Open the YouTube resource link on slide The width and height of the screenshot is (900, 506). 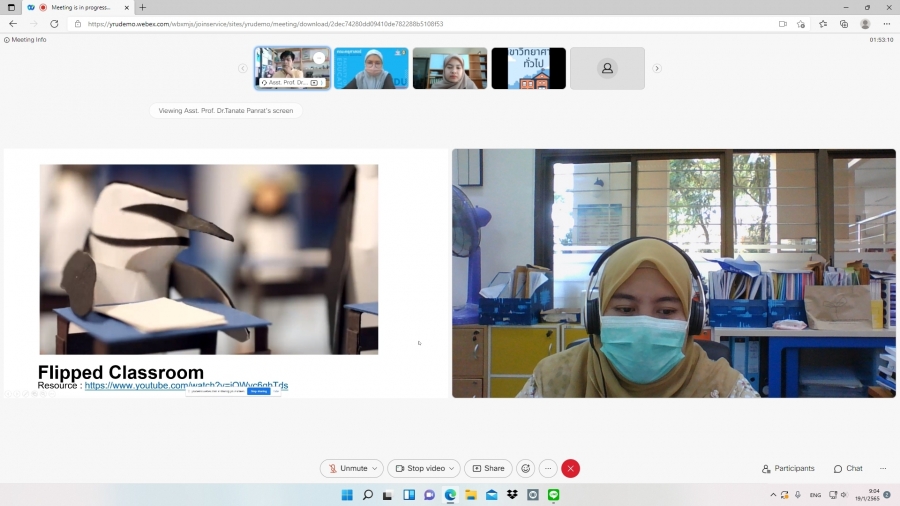(x=186, y=386)
